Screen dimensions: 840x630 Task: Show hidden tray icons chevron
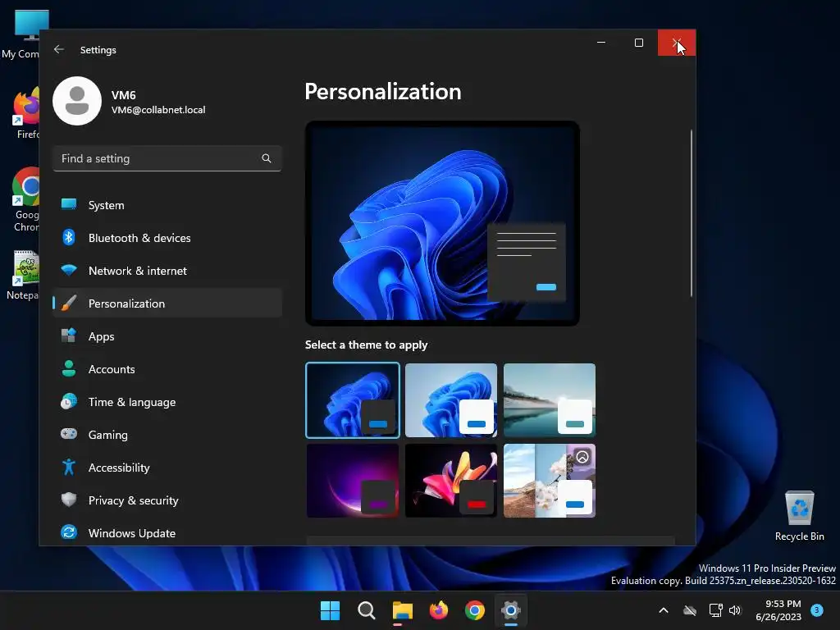click(663, 610)
